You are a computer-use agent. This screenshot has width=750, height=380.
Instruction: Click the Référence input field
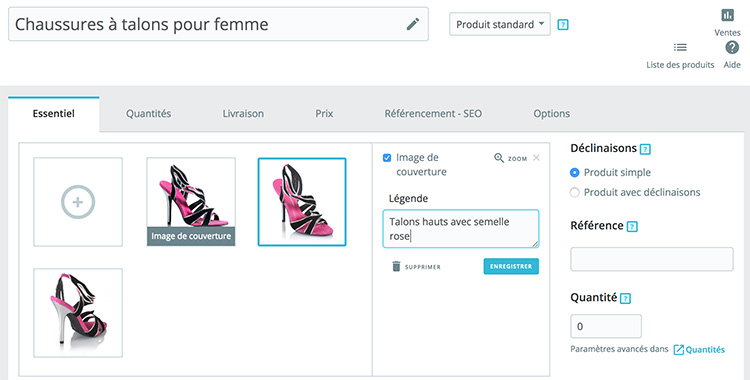point(651,259)
